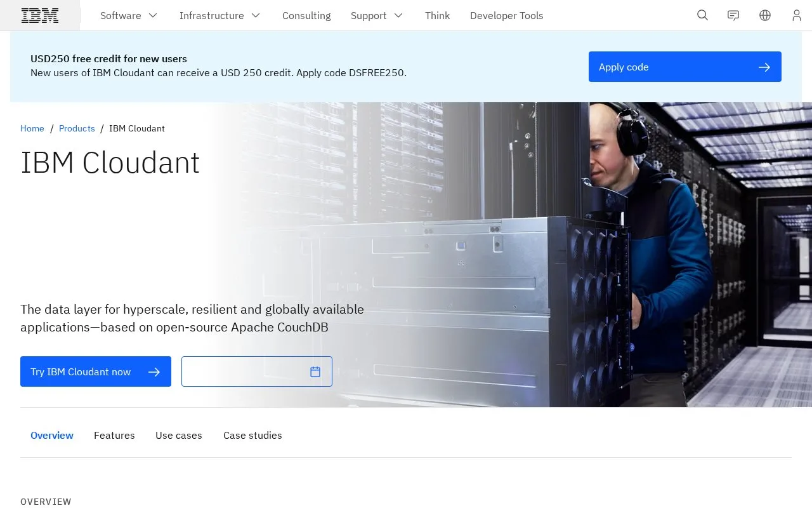Viewport: 812px width, 508px height.
Task: Expand the Software menu
Action: point(129,15)
